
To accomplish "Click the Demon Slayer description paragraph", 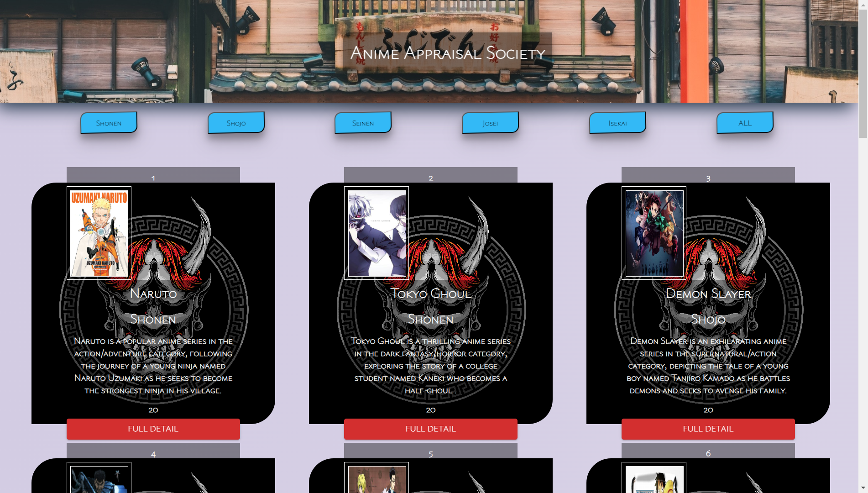I will click(708, 366).
